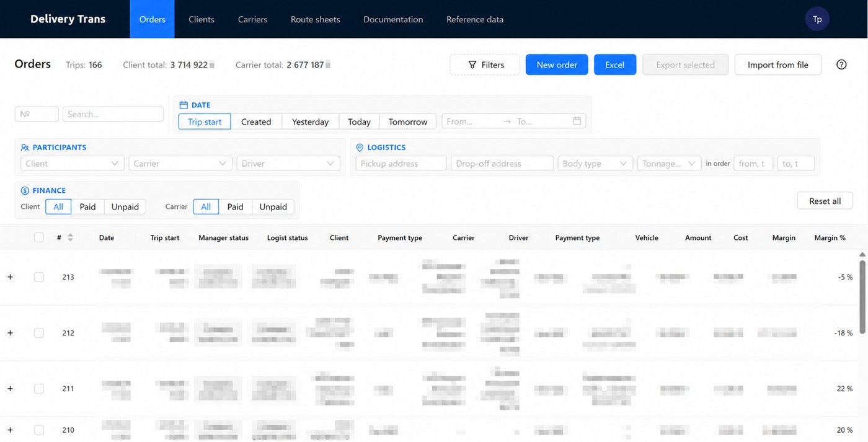Select Created date mode
Viewport: 868px width, 442px height.
(x=256, y=122)
